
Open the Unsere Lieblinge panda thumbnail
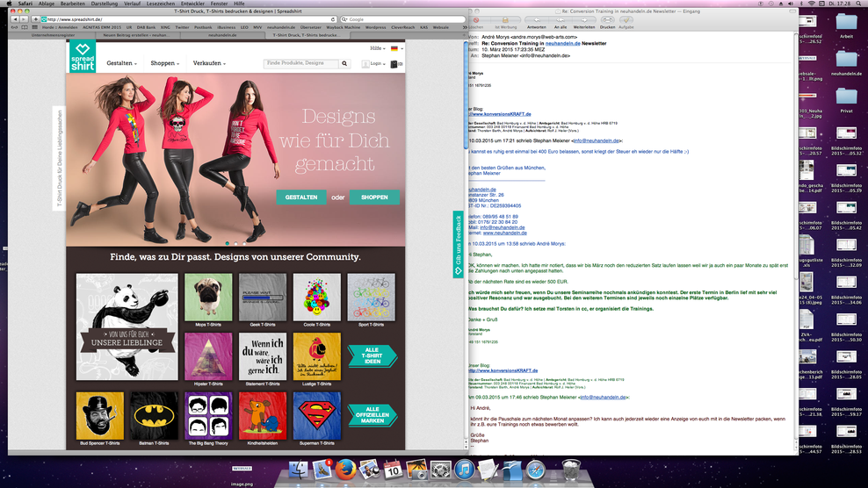[127, 327]
